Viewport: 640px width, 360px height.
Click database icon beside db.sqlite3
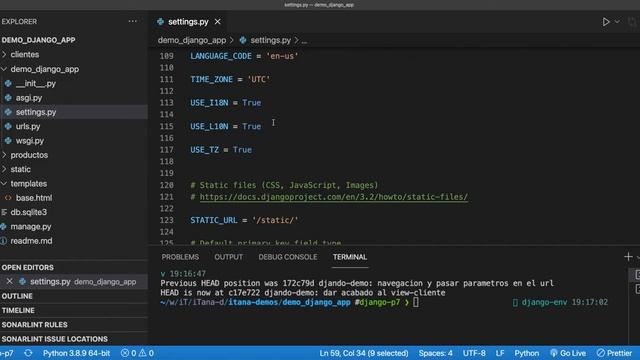(x=4, y=212)
